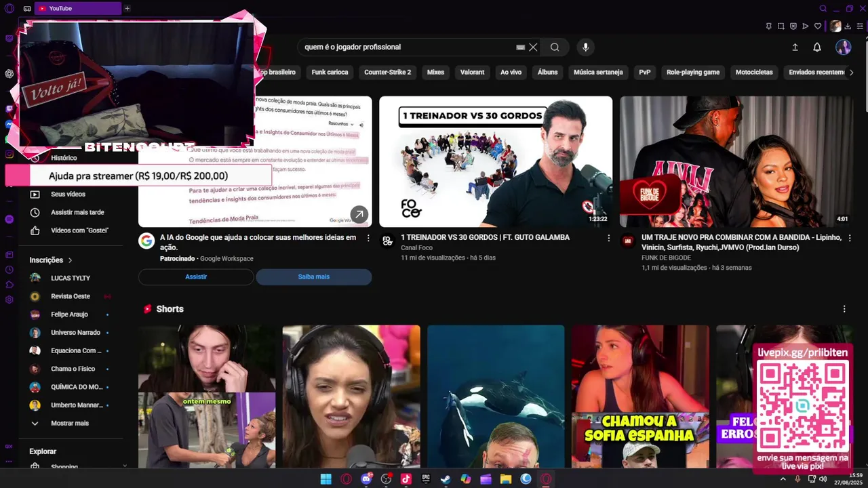Open LUCAS TYLTY subscription channel
This screenshot has width=868, height=488.
71,278
